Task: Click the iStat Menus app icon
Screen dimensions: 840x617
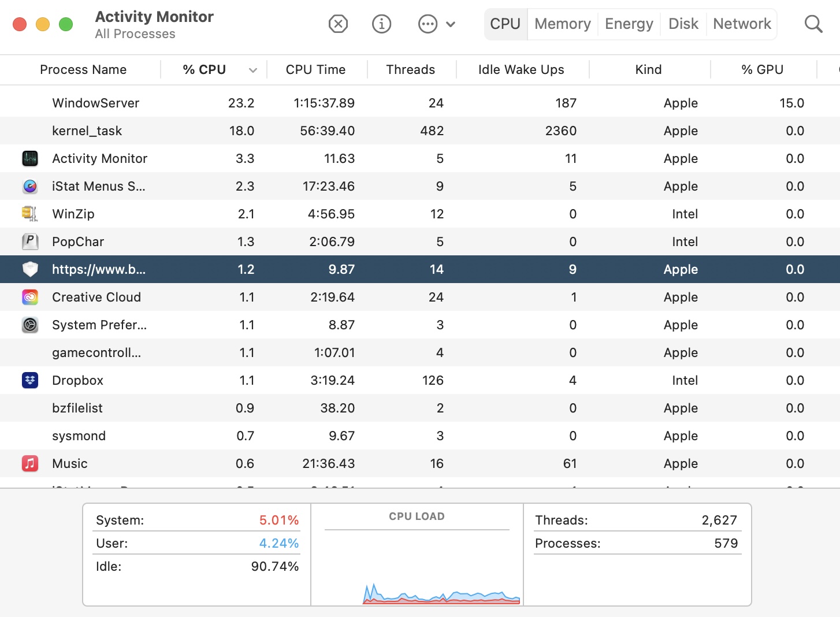Action: pos(30,186)
